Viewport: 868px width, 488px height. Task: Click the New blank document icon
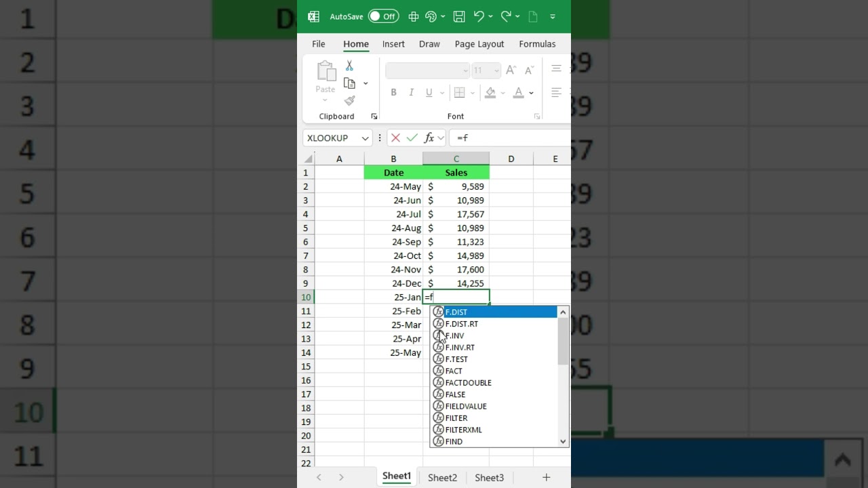[x=533, y=16]
